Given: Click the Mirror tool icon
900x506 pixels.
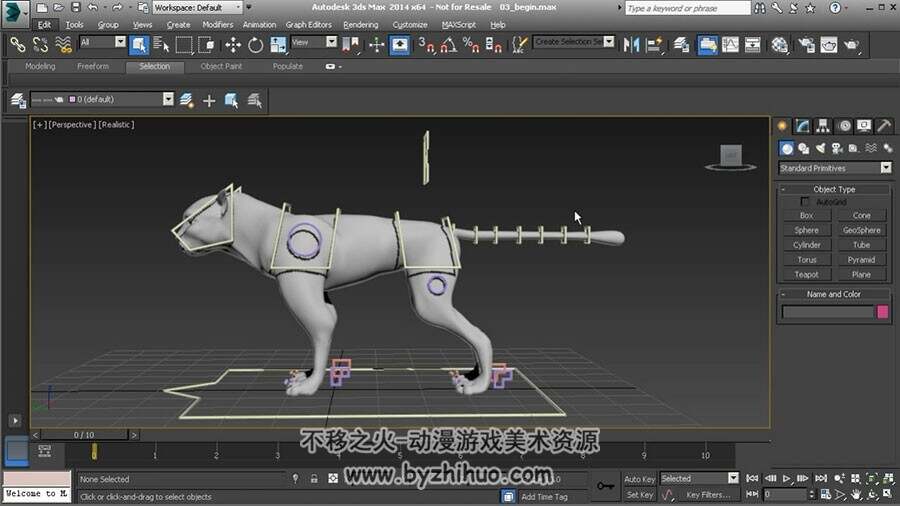Looking at the screenshot, I should point(631,44).
